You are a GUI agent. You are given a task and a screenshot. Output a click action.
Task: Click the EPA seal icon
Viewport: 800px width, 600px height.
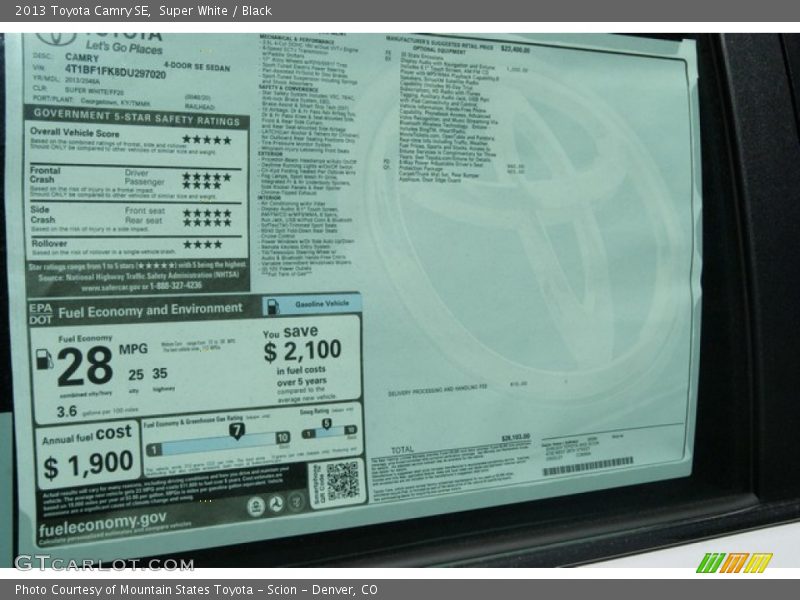pos(256,507)
